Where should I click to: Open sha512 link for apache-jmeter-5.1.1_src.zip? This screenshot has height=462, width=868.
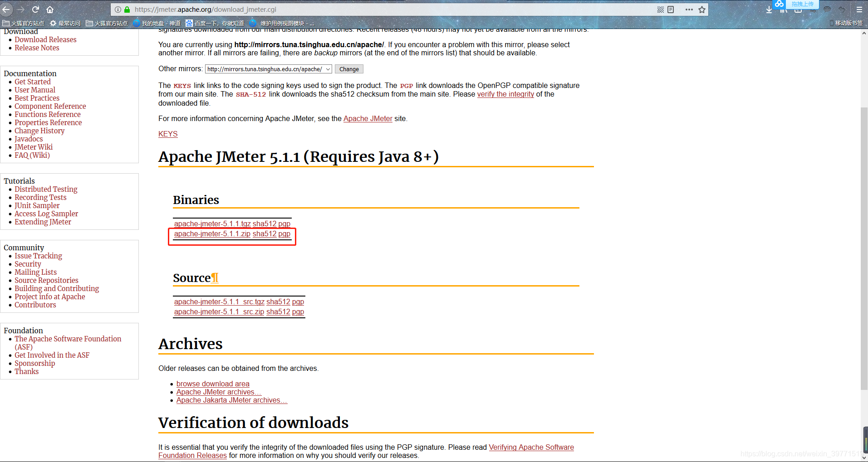coord(278,312)
